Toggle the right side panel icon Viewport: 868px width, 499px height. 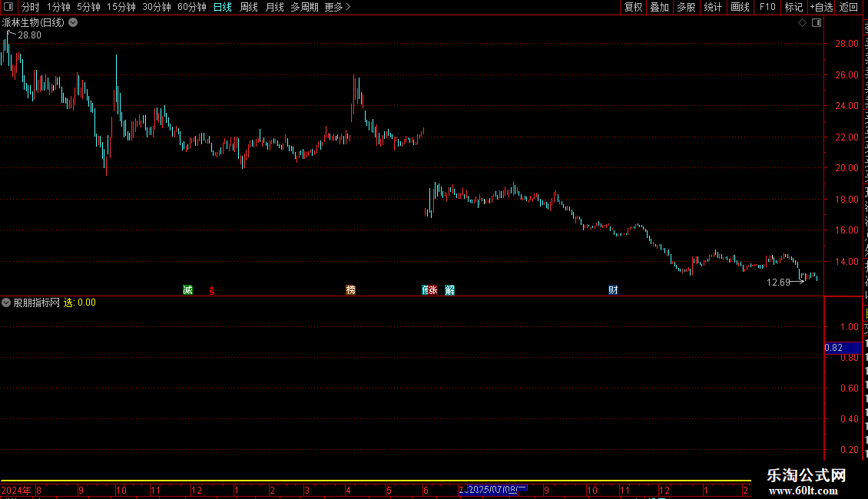click(x=817, y=23)
